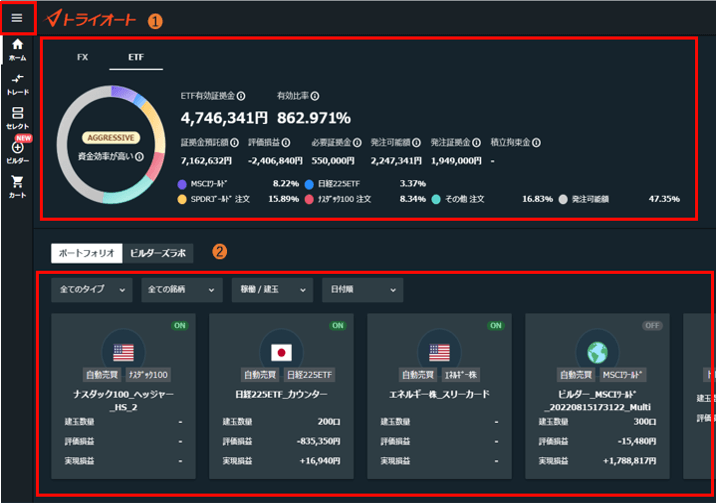Go to Home in the sidebar
The image size is (716, 504).
[x=17, y=50]
